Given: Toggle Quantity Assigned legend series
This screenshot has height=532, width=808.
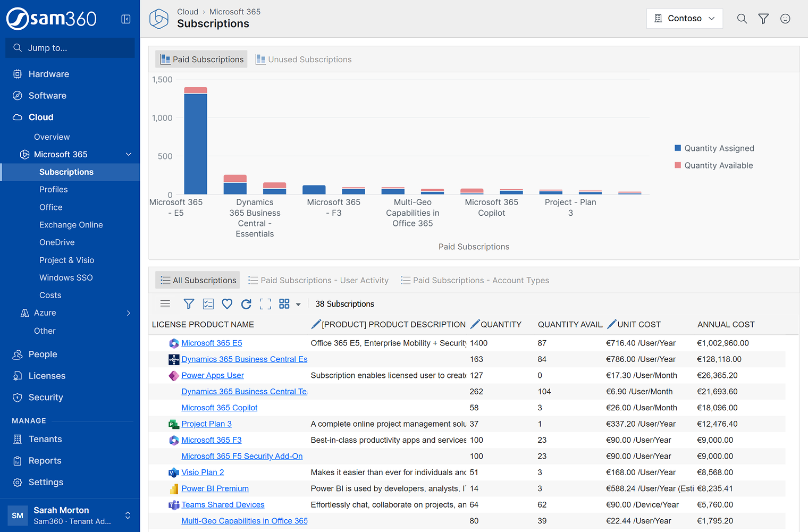Looking at the screenshot, I should tap(714, 148).
